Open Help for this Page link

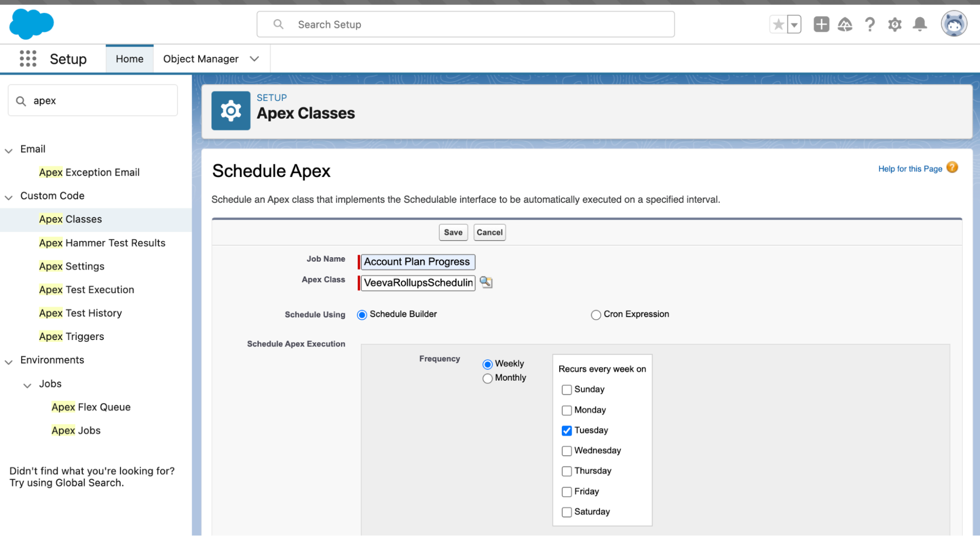910,169
